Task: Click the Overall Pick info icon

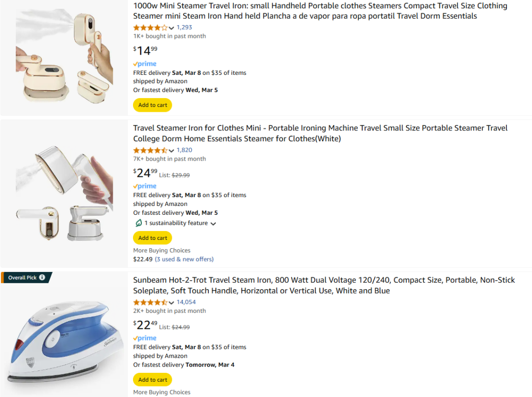Action: click(x=42, y=278)
